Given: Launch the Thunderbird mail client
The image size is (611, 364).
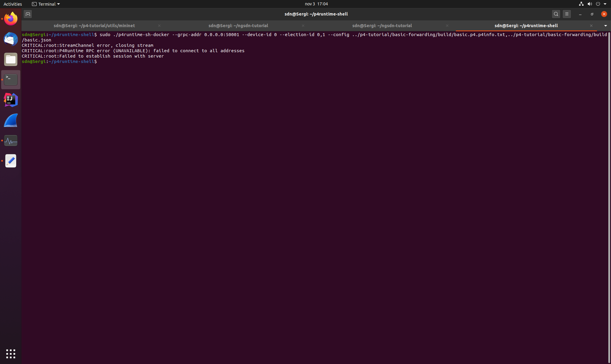Looking at the screenshot, I should [10, 39].
